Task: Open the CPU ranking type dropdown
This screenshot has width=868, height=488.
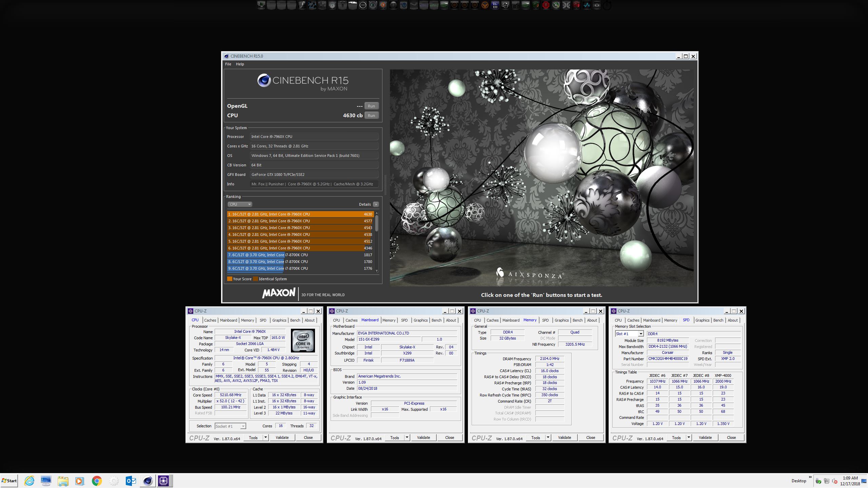Action: (x=240, y=204)
